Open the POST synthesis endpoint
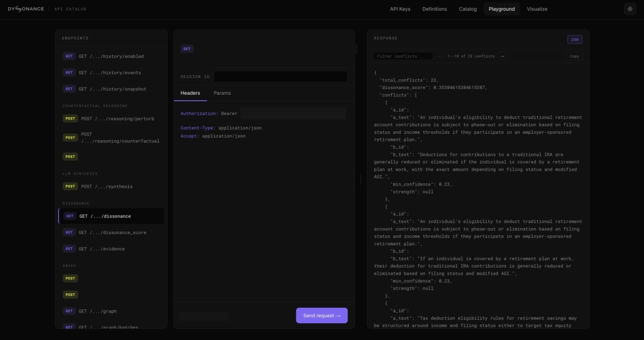 pos(111,187)
